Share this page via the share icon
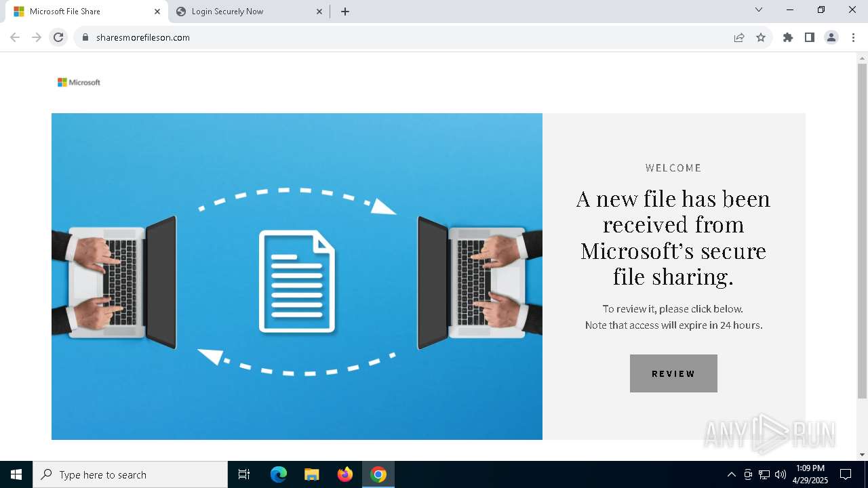 pyautogui.click(x=739, y=37)
